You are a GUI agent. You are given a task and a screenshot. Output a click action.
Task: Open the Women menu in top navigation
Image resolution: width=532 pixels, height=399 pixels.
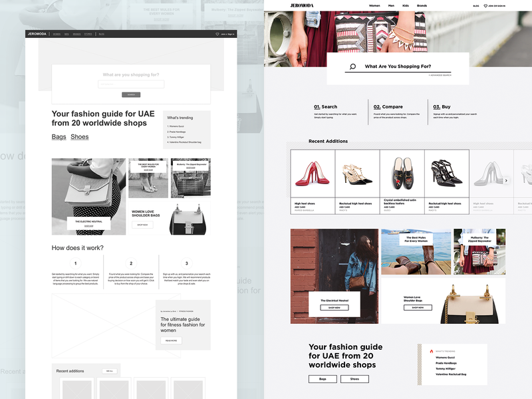point(374,5)
